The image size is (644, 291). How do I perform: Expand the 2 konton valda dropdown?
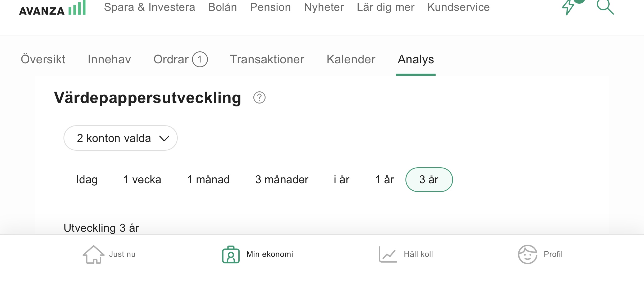point(120,138)
